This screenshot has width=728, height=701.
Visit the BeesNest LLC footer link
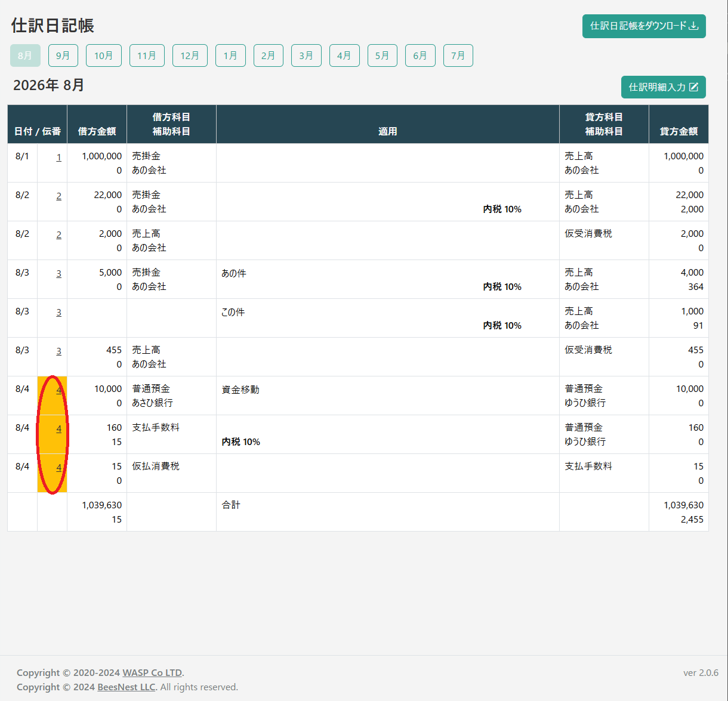pyautogui.click(x=127, y=687)
